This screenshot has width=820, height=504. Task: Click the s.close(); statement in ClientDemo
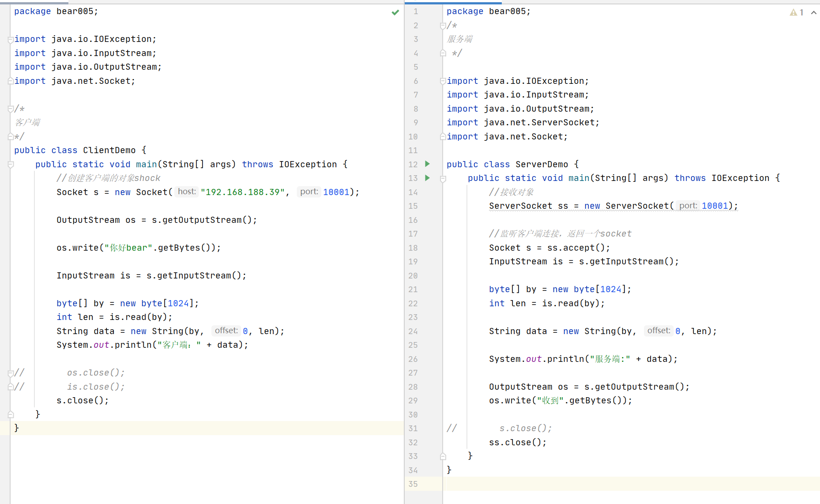(x=83, y=400)
